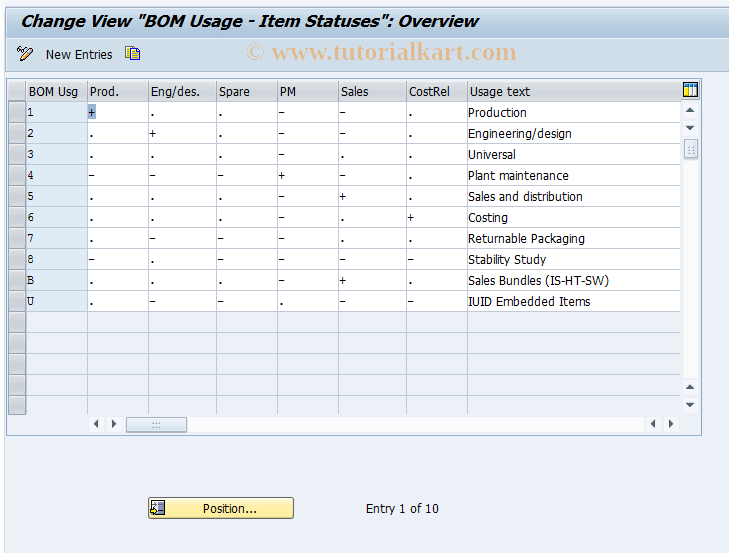This screenshot has width=729, height=553.
Task: Select the row for BOM usage 1
Action: point(17,112)
